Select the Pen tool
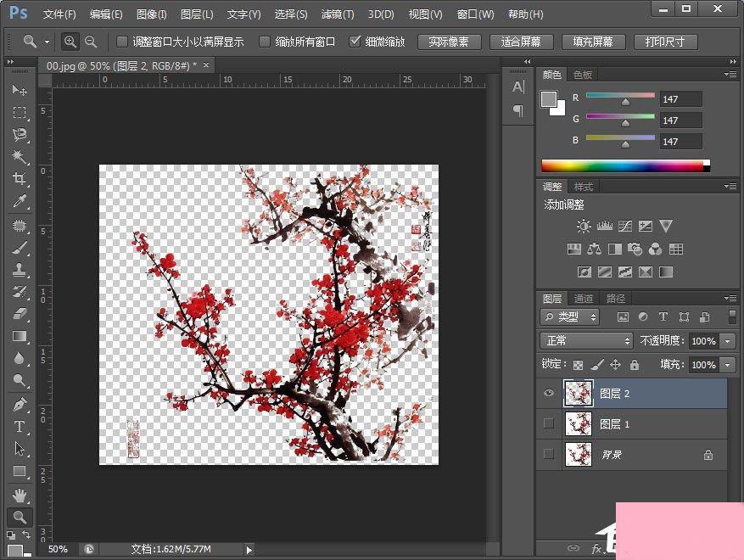 click(19, 405)
